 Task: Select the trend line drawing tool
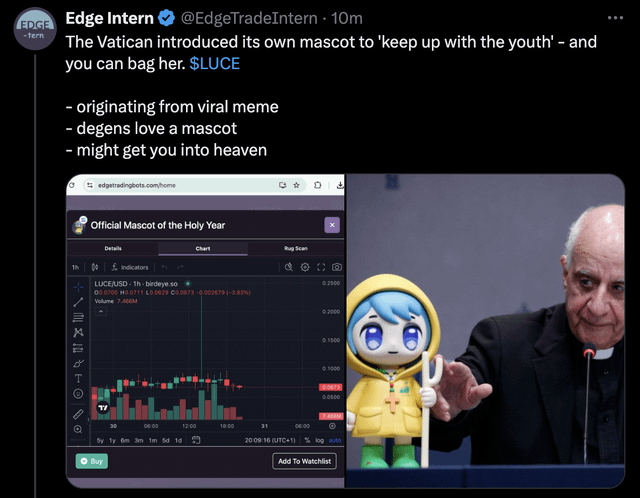tap(78, 302)
